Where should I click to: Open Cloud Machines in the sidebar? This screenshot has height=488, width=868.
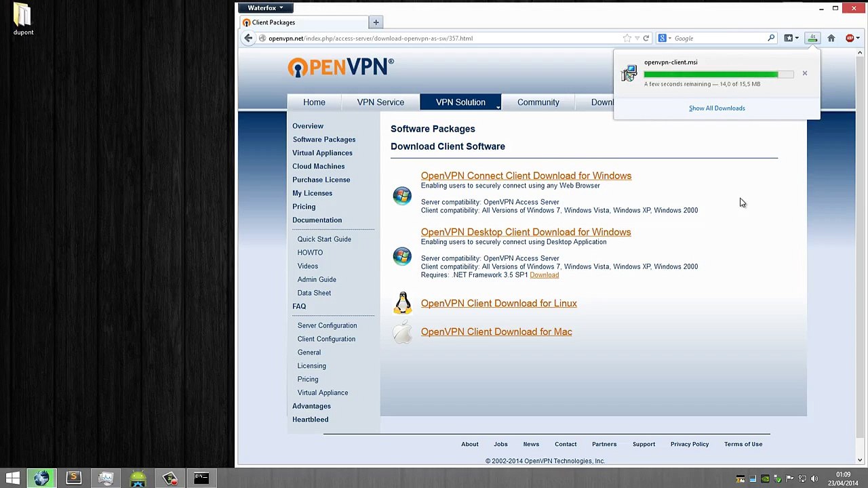tap(319, 166)
